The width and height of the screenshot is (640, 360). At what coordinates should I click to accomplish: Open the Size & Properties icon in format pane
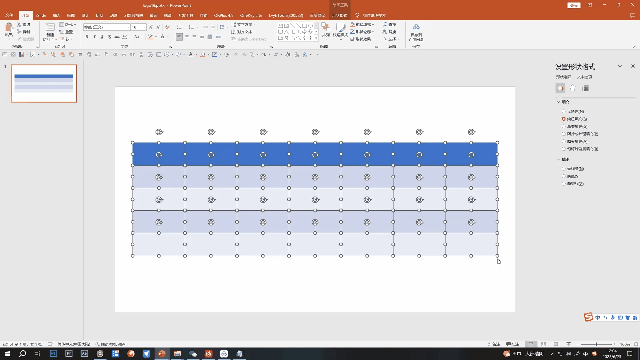tap(586, 88)
